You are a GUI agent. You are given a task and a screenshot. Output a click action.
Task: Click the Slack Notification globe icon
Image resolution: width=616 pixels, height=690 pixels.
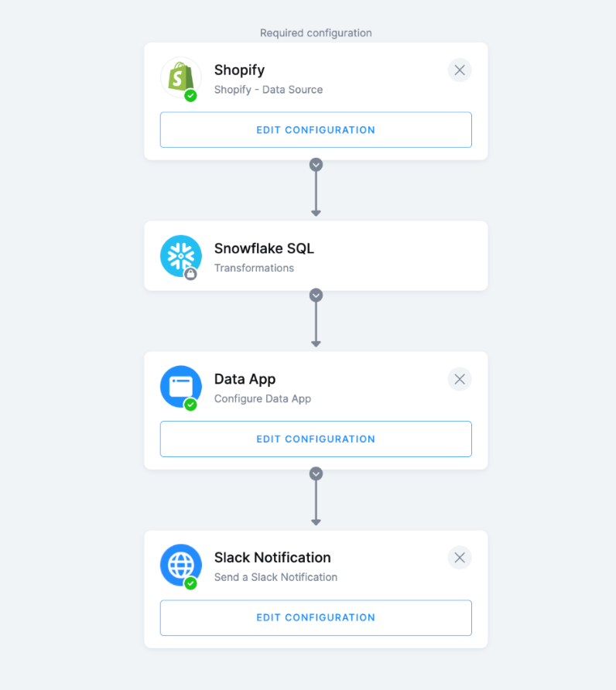click(x=180, y=564)
